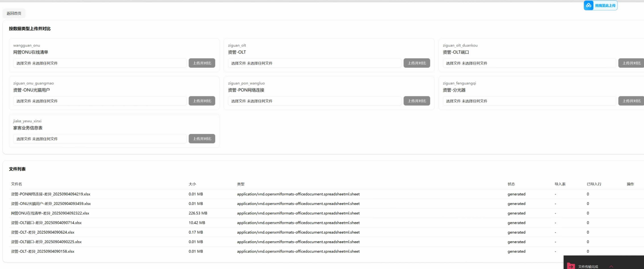Click the 状态 column header
The width and height of the screenshot is (644, 269).
(x=511, y=184)
